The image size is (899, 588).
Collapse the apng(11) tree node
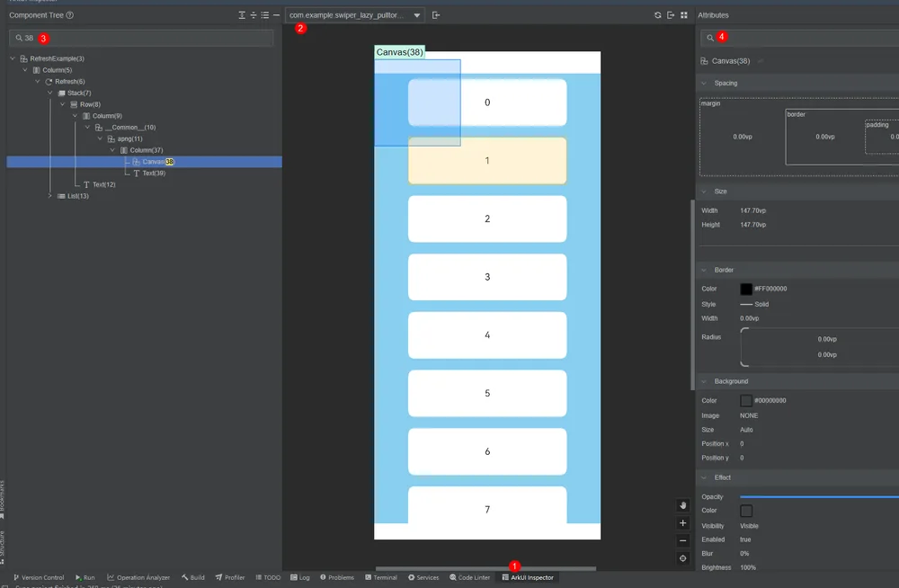pos(100,138)
